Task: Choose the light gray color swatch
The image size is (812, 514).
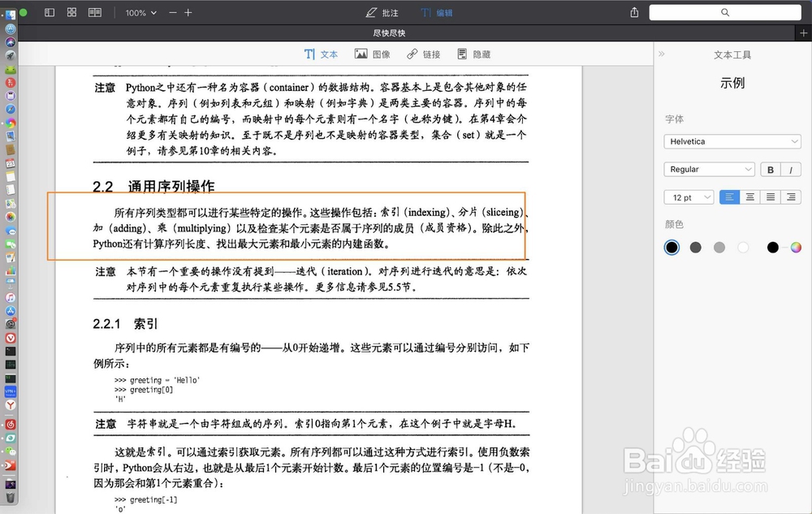Action: point(719,248)
